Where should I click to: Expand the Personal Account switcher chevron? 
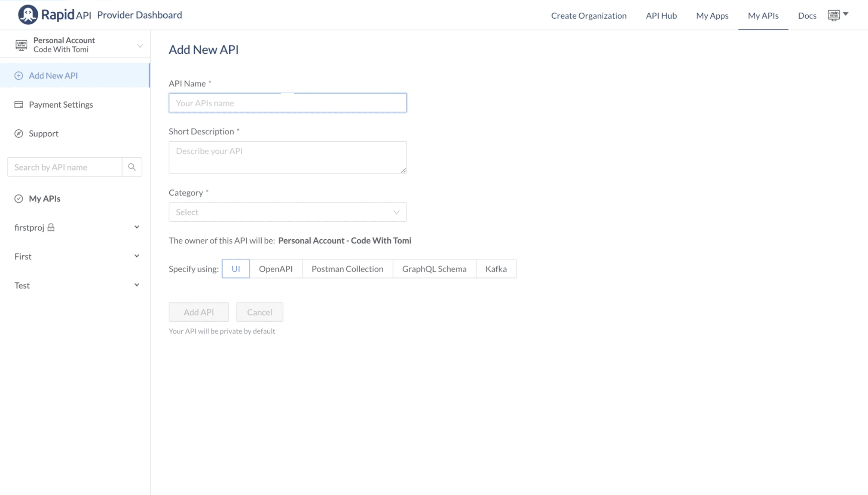pyautogui.click(x=140, y=46)
